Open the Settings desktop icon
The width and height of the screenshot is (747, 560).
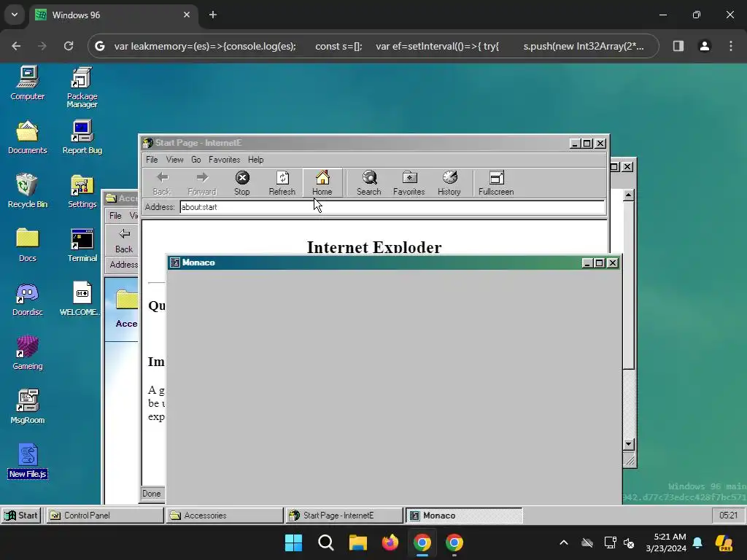82,191
